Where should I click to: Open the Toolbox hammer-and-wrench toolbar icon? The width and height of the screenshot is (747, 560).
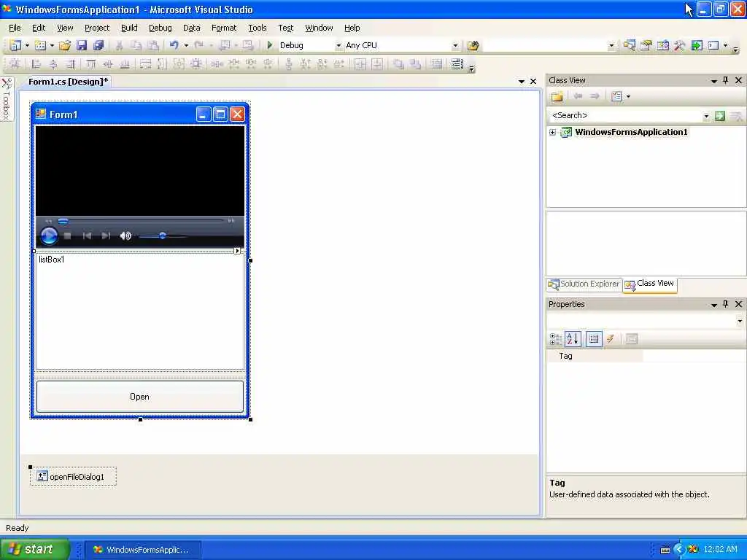(x=679, y=45)
